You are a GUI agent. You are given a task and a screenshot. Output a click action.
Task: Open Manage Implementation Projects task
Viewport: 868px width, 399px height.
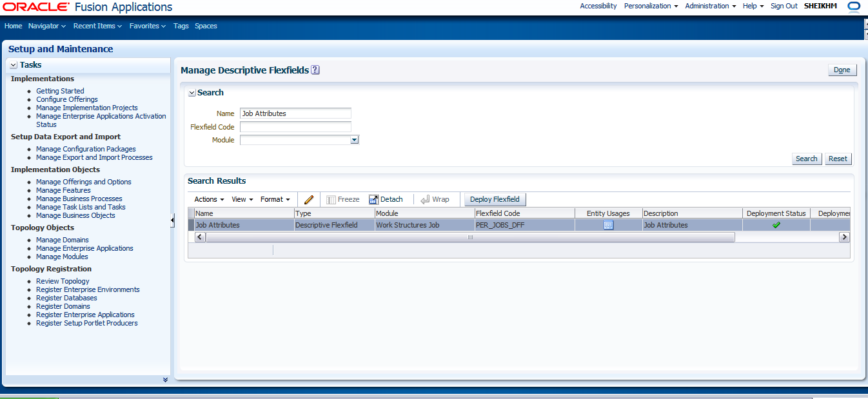pyautogui.click(x=87, y=108)
